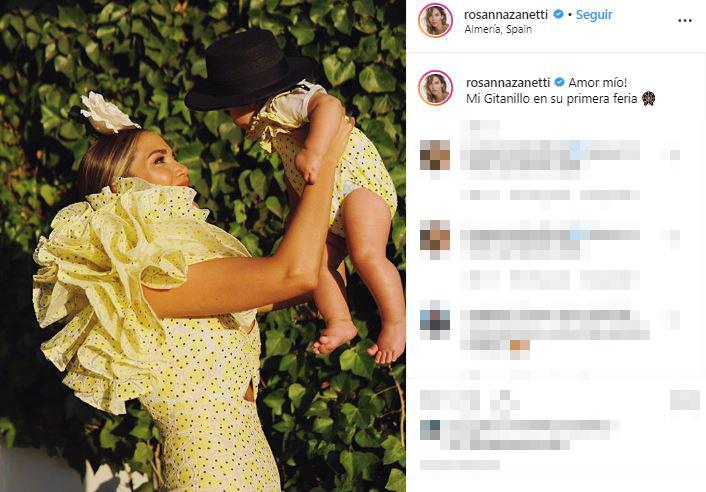Open rosannazanetti username in the header

pyautogui.click(x=506, y=14)
